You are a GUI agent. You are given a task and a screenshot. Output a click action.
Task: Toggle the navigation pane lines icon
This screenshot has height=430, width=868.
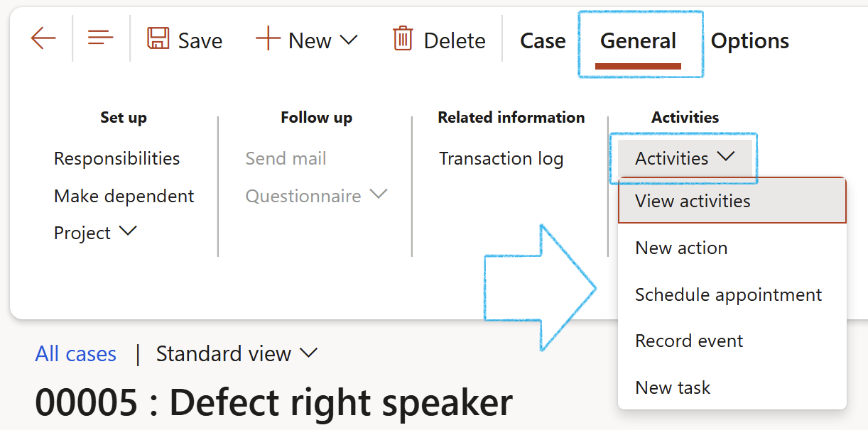point(100,38)
